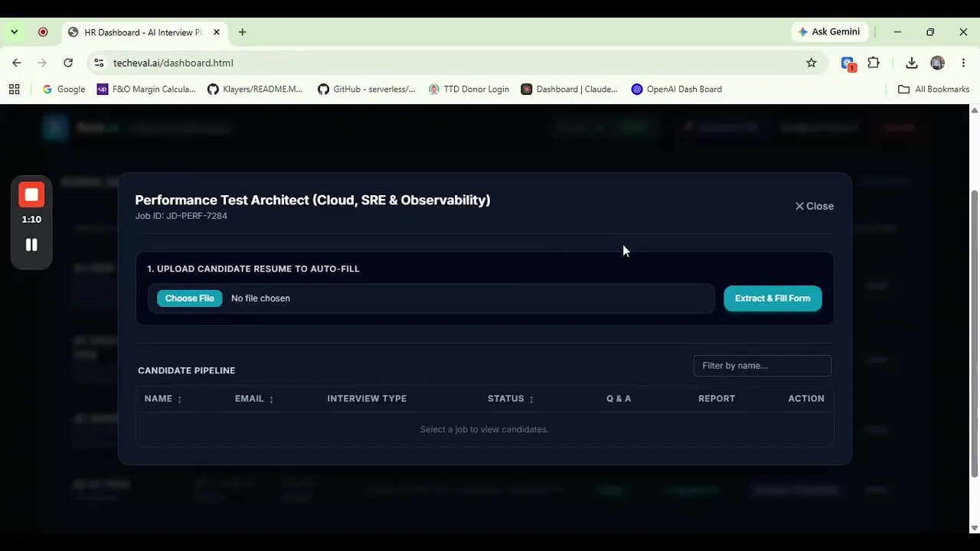Sort candidates by the NAME column
Screen dimensions: 980x551
(x=163, y=399)
